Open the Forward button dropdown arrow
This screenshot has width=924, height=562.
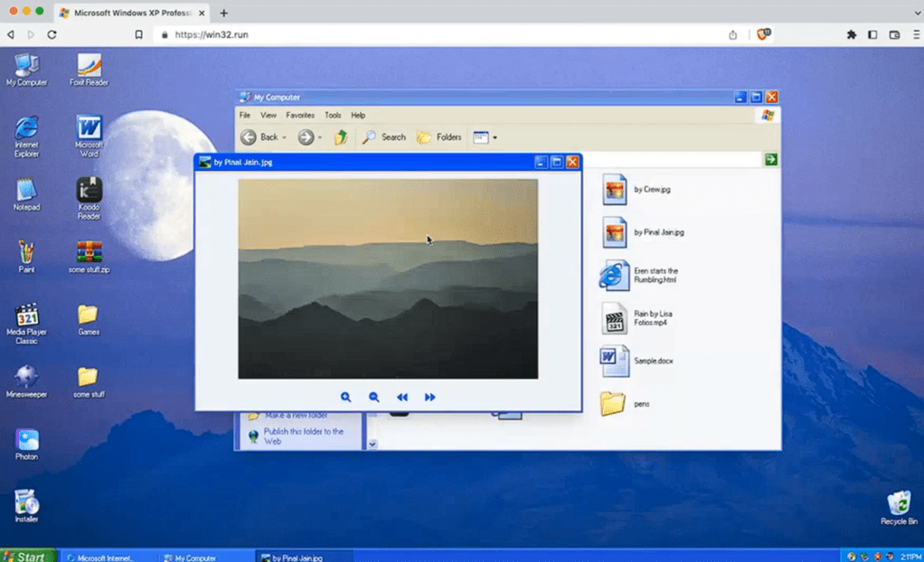319,136
